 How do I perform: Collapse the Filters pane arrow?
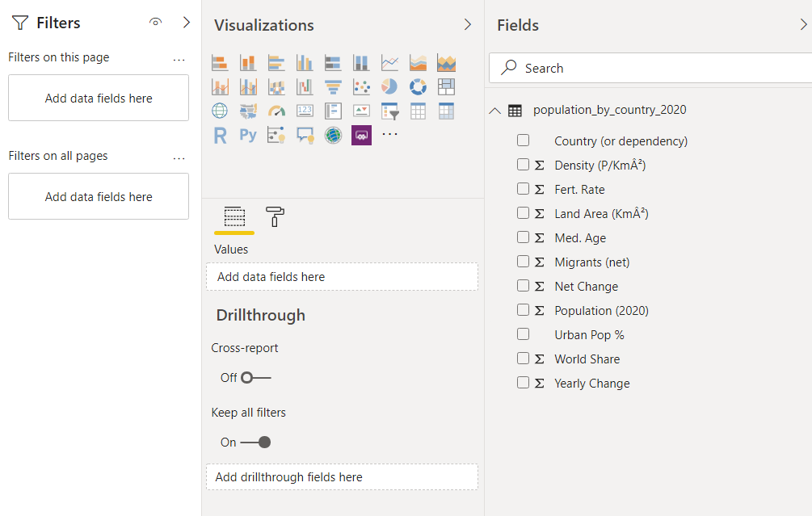pos(187,23)
